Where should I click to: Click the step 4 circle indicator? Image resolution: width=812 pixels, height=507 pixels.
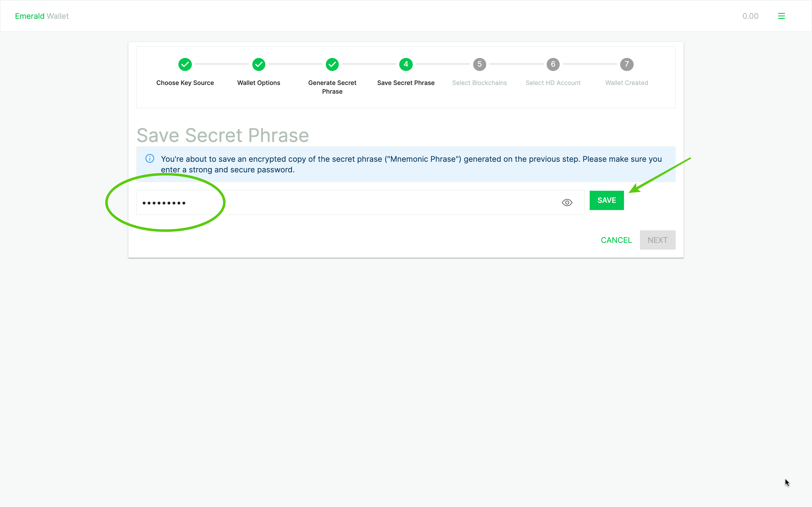click(406, 64)
